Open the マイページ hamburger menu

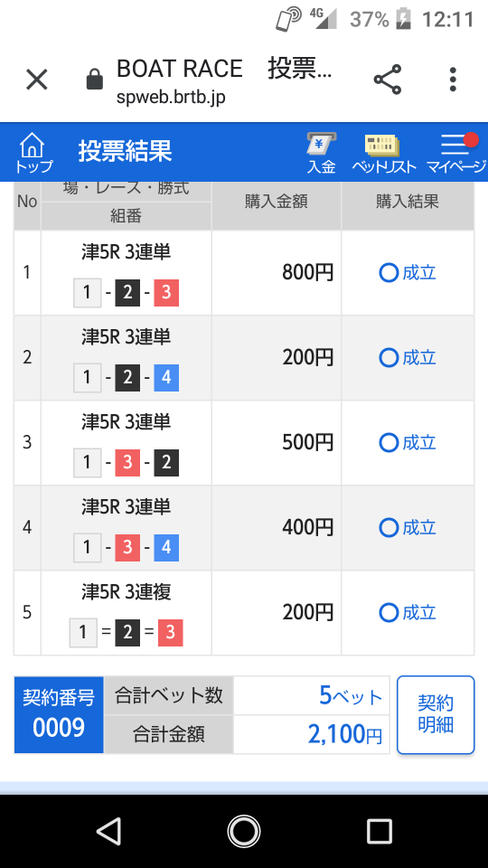tap(455, 154)
